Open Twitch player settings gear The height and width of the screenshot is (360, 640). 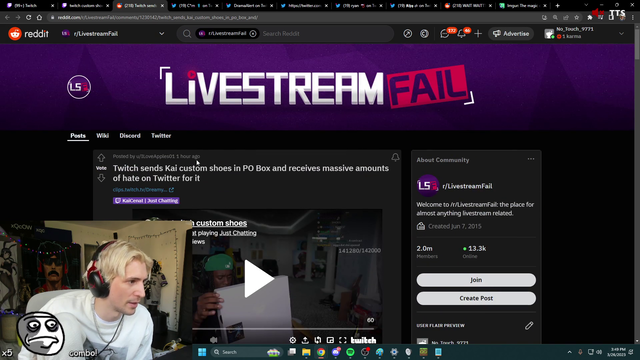[293, 340]
